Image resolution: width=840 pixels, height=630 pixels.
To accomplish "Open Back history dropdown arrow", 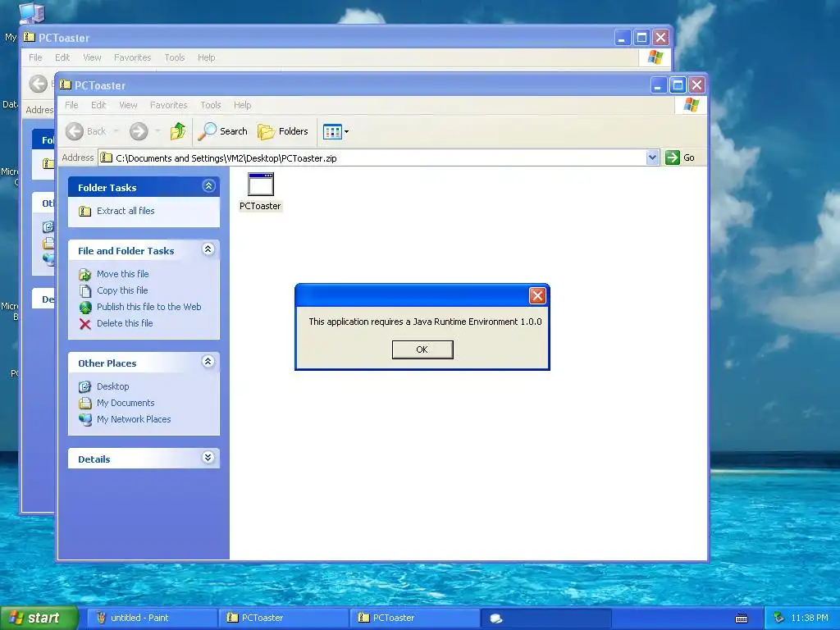I will coord(116,131).
